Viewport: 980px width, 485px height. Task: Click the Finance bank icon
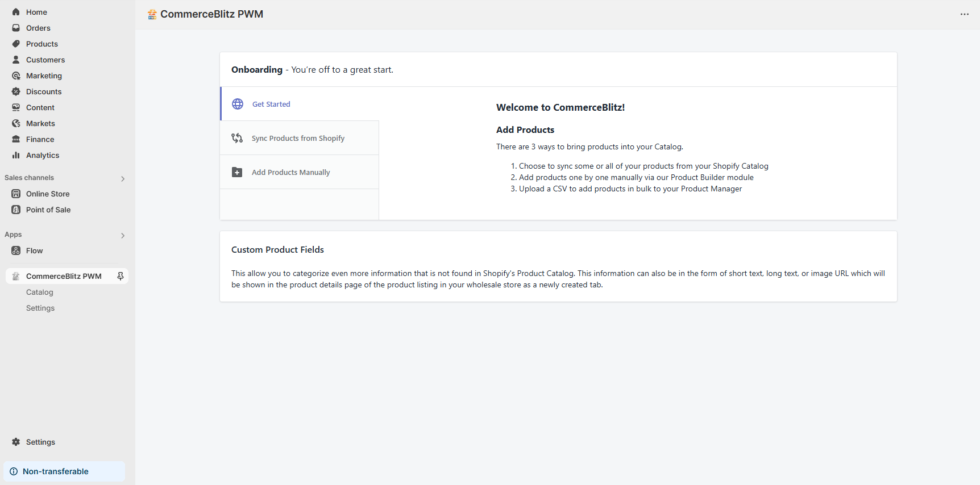(x=16, y=139)
